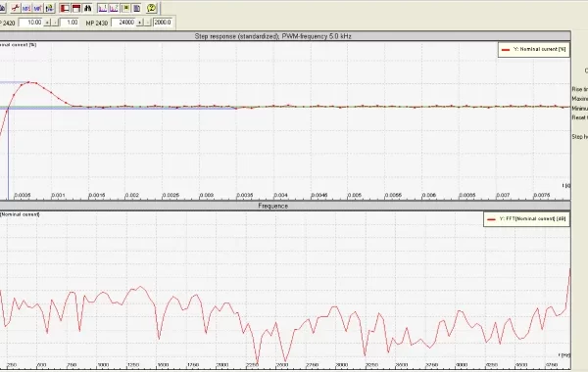Click the MP 2430 value field showing 24000
Viewport: 588px width, 372px height.
(x=123, y=23)
